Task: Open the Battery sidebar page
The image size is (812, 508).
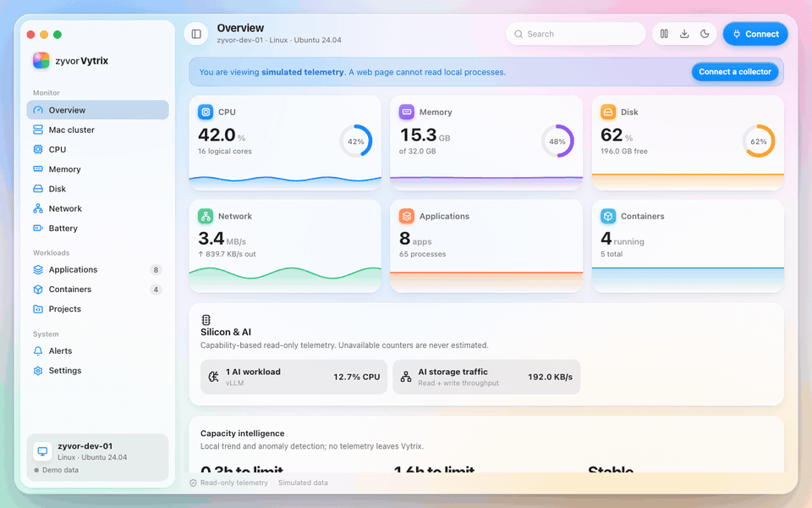Action: [97, 228]
